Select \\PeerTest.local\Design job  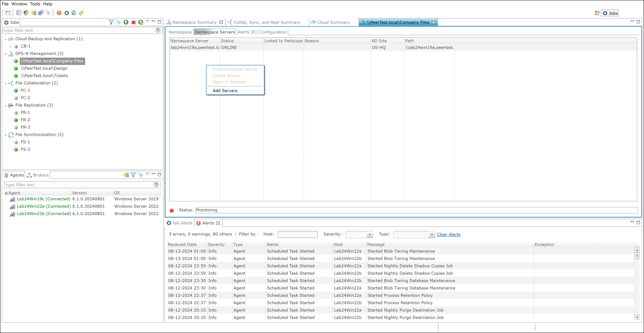[44, 68]
